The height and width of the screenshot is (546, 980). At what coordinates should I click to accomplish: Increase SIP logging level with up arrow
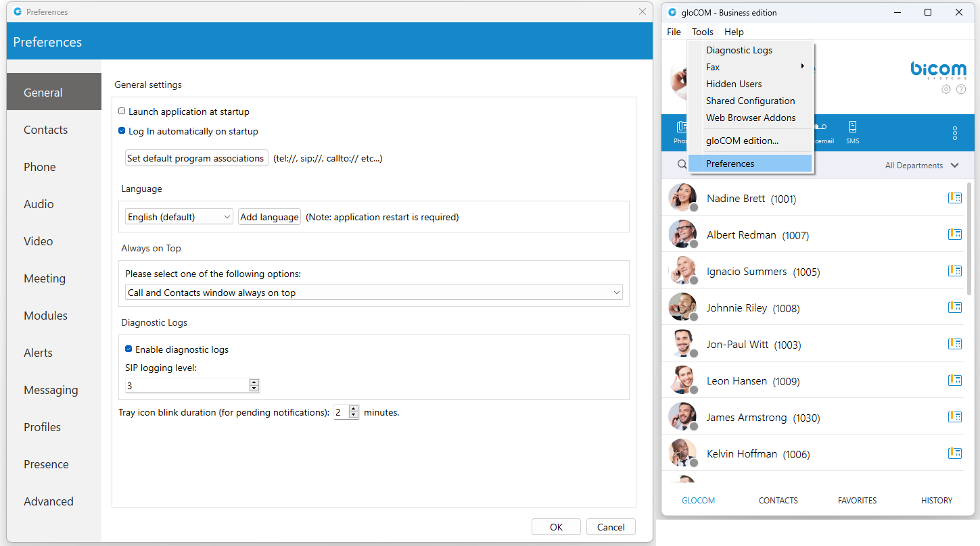click(x=254, y=382)
